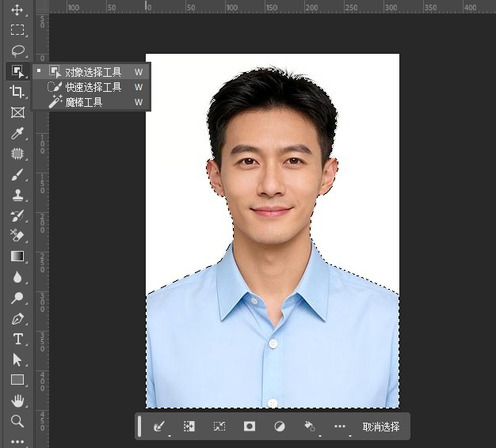The image size is (496, 448).
Task: Select the History Brush tool
Action: (17, 215)
